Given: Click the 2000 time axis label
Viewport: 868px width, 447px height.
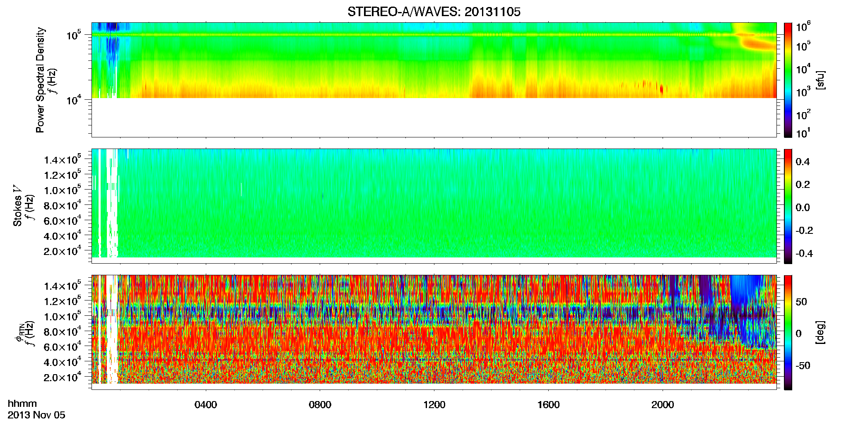Looking at the screenshot, I should (x=663, y=405).
